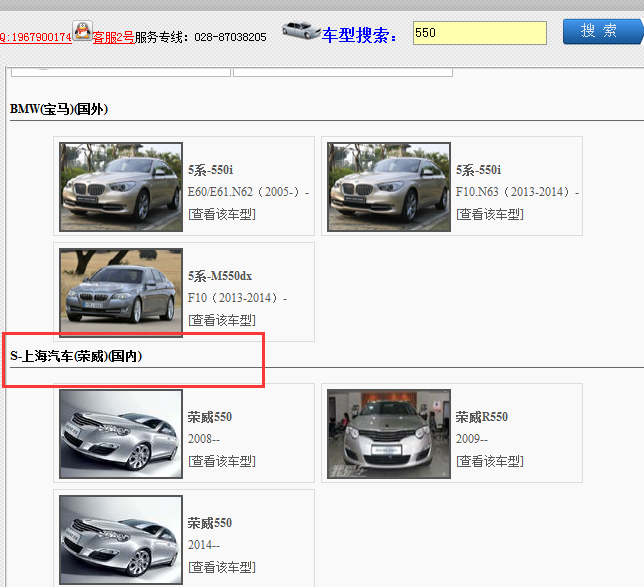Click the silver car icon beside 车型搜索
644x587 pixels.
(301, 30)
